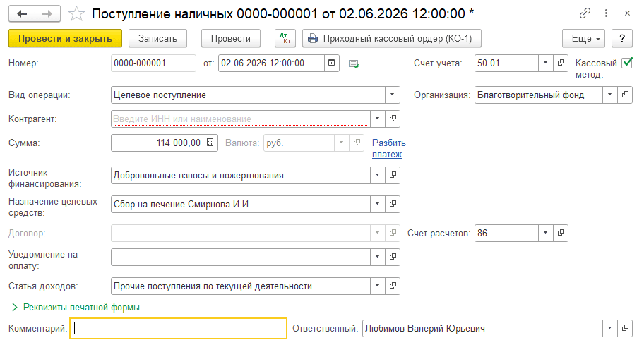The height and width of the screenshot is (357, 644).
Task: Go forward with the right arrow button
Action: [x=47, y=14]
